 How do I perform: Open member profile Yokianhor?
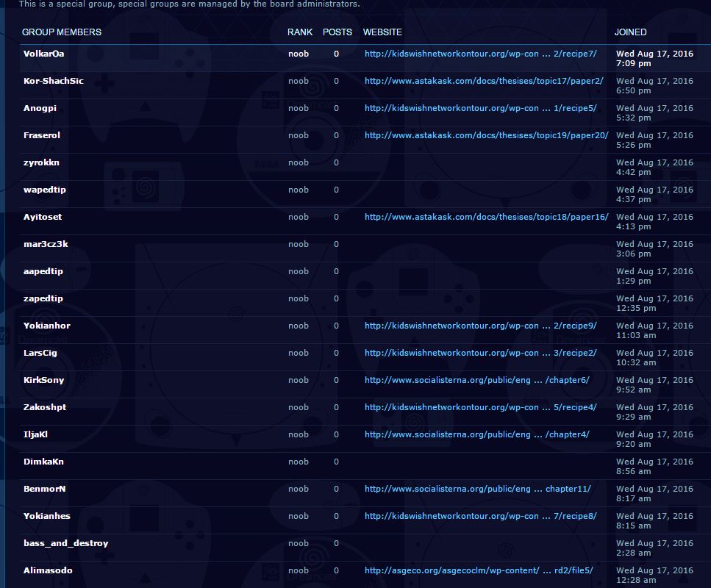[x=47, y=326]
